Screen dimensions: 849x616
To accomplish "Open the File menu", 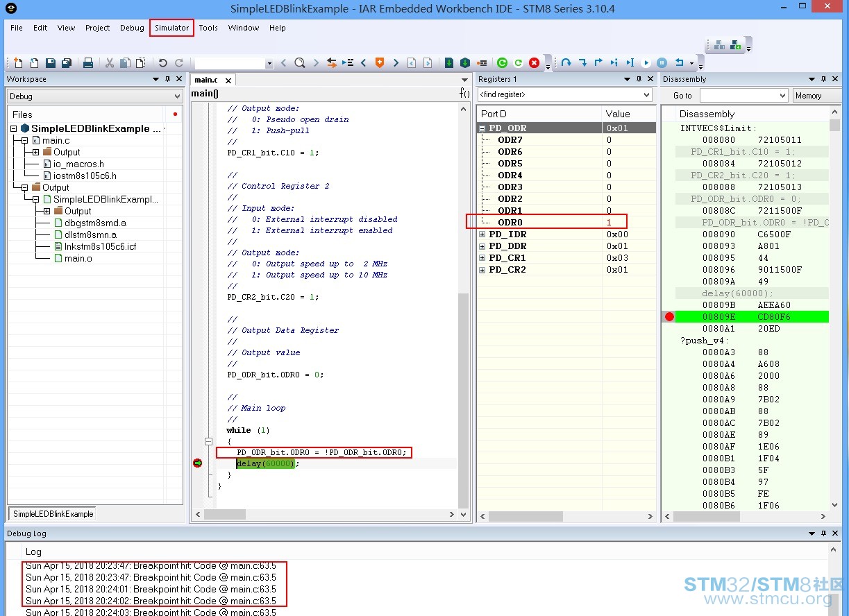I will (x=17, y=28).
